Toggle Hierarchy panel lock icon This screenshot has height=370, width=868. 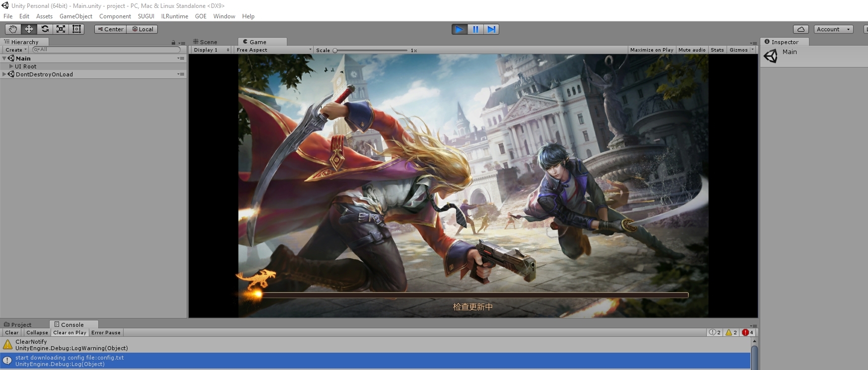pyautogui.click(x=173, y=43)
